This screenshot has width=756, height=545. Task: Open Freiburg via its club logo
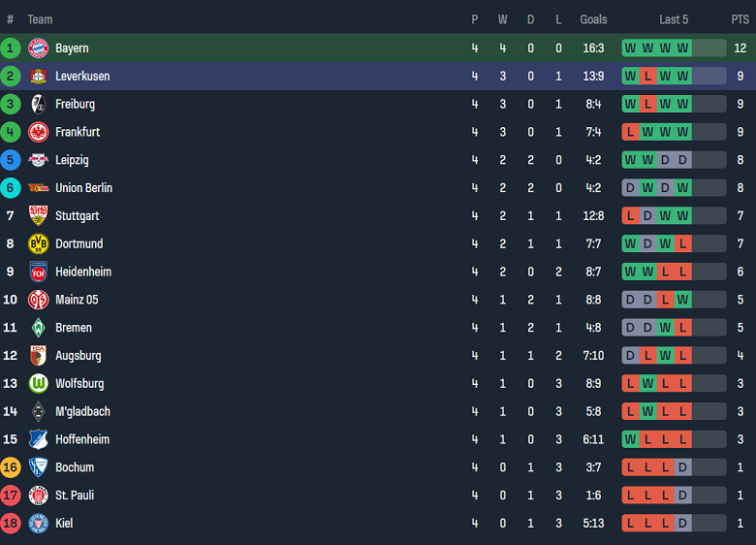[39, 104]
